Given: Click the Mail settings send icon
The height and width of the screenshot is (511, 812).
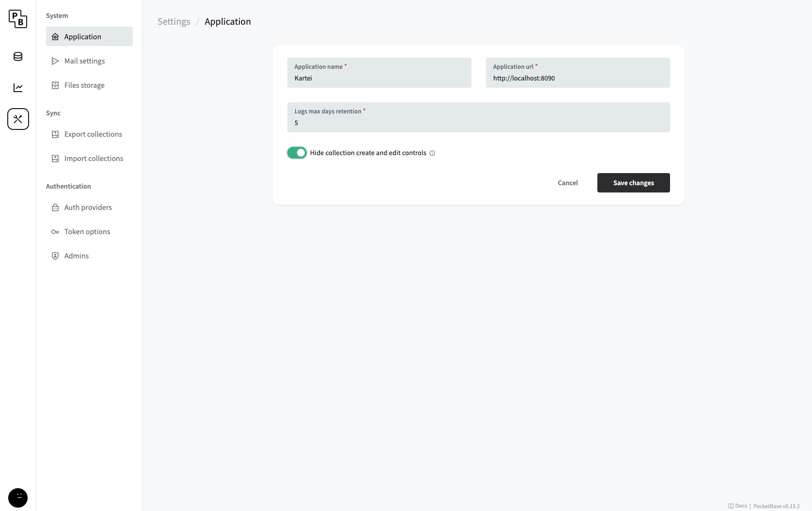Looking at the screenshot, I should 55,61.
